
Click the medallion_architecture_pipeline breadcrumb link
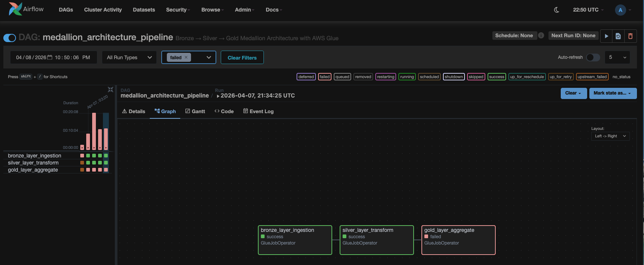(165, 96)
